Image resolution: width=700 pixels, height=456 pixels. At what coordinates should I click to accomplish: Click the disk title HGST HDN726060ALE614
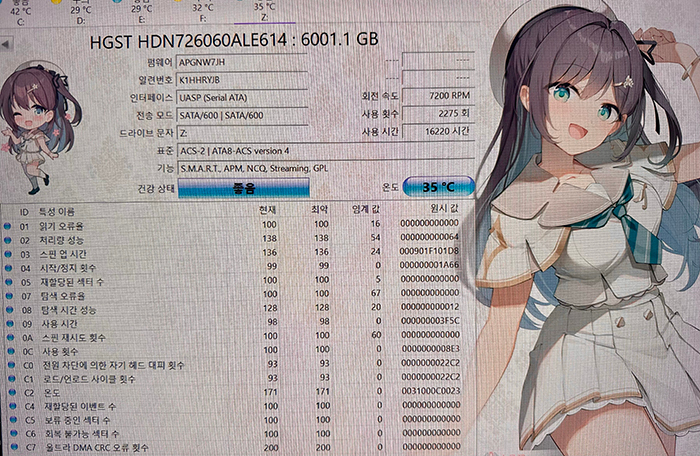pos(234,40)
